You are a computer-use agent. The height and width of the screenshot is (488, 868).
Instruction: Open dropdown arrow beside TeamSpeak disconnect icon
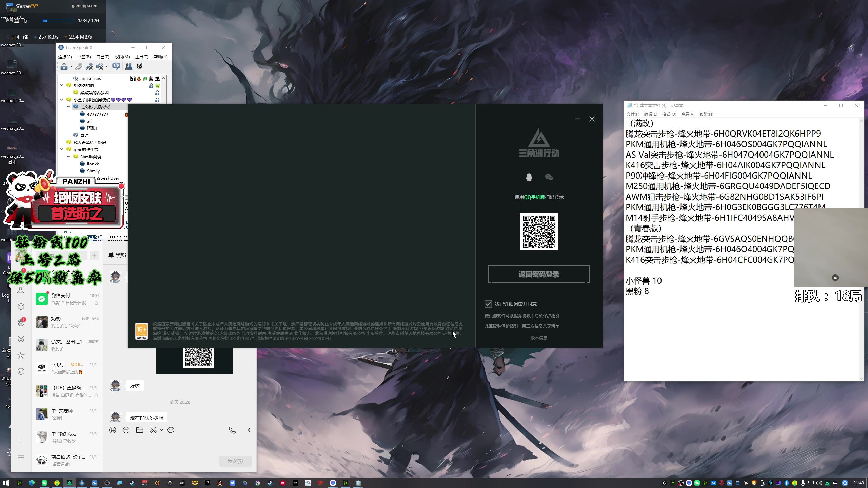tap(71, 66)
